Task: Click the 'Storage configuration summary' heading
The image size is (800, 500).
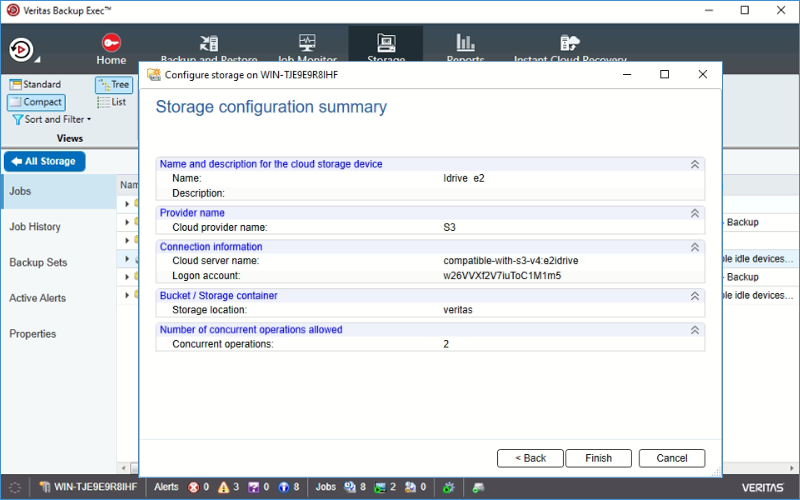Action: tap(271, 107)
